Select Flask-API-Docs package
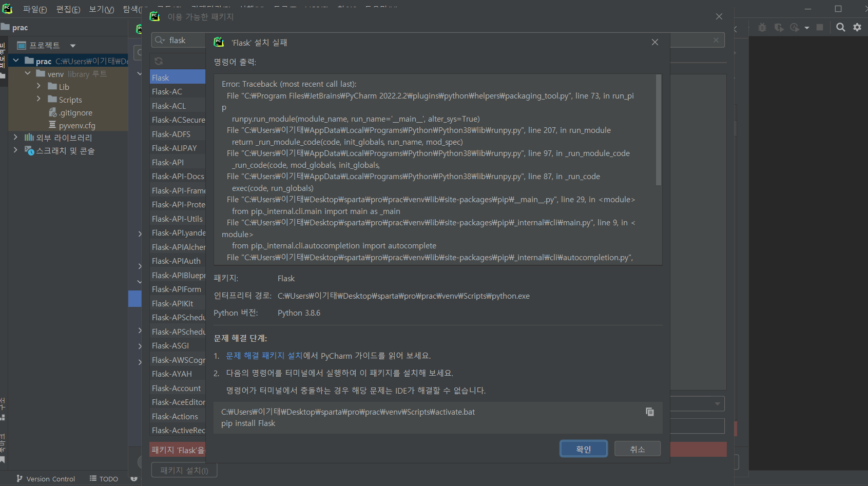 click(178, 176)
